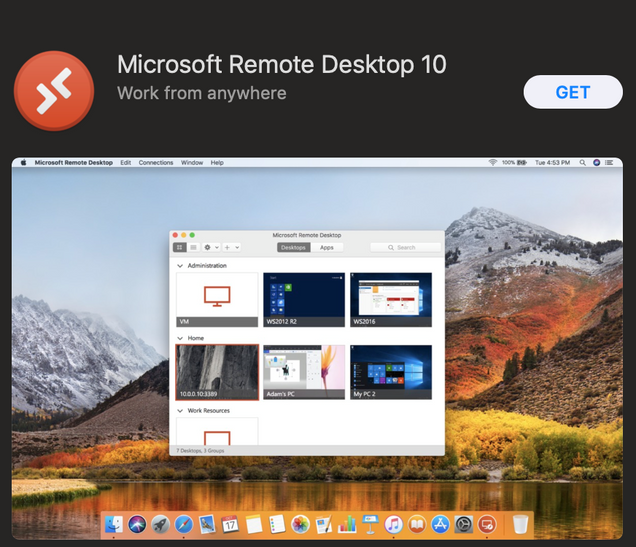Click the yellow minimize window button
Viewport: 636px width, 547px height.
(x=184, y=235)
